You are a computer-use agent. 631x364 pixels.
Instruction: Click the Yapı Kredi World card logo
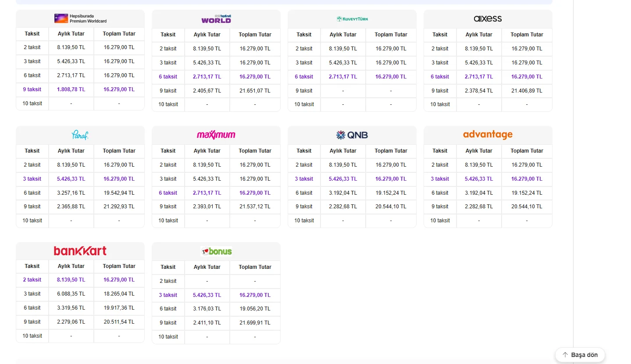coord(216,19)
